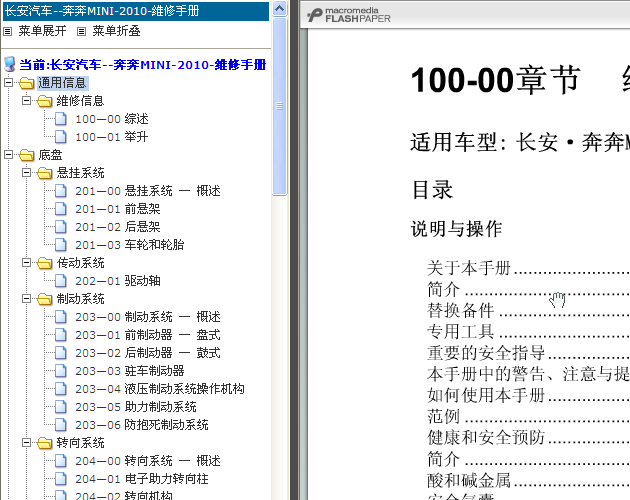
Task: Open chapter 203—05 助力制动系统
Action: [136, 407]
